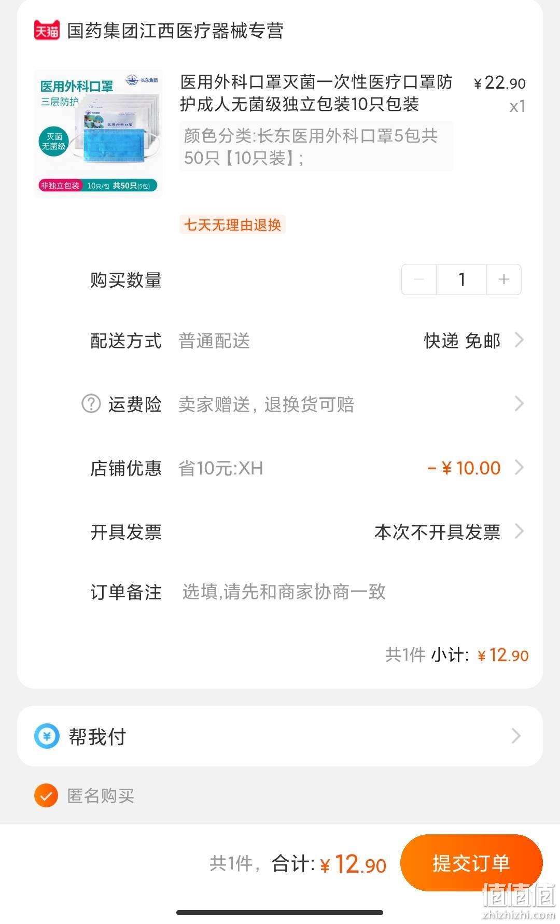Tap the 七天无理由退换 return policy tag
This screenshot has width=560, height=924.
(232, 225)
